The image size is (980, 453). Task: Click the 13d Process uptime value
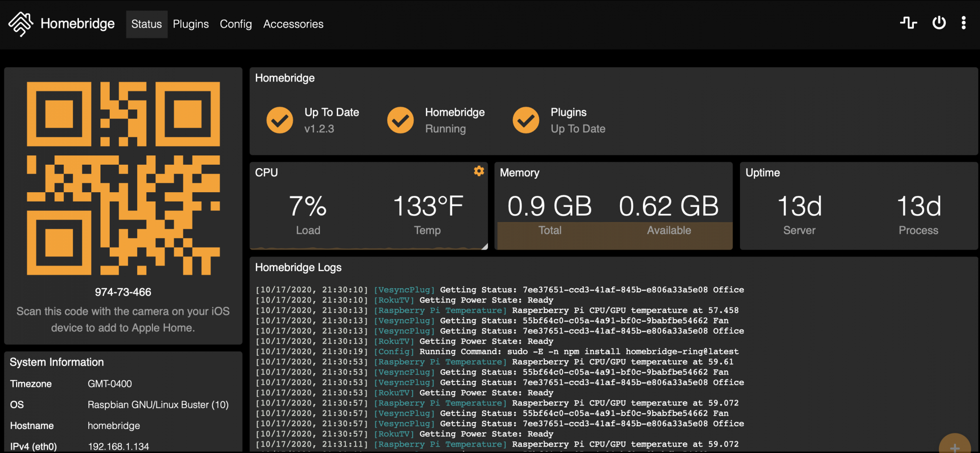[919, 206]
